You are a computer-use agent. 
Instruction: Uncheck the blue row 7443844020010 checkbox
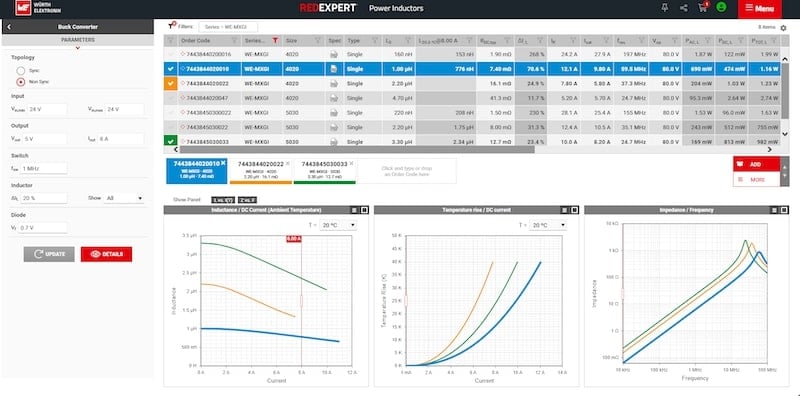pos(170,69)
